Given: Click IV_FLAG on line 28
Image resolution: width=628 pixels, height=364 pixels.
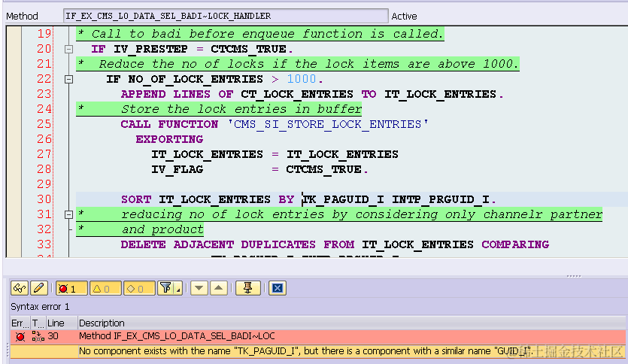Looking at the screenshot, I should pos(177,169).
